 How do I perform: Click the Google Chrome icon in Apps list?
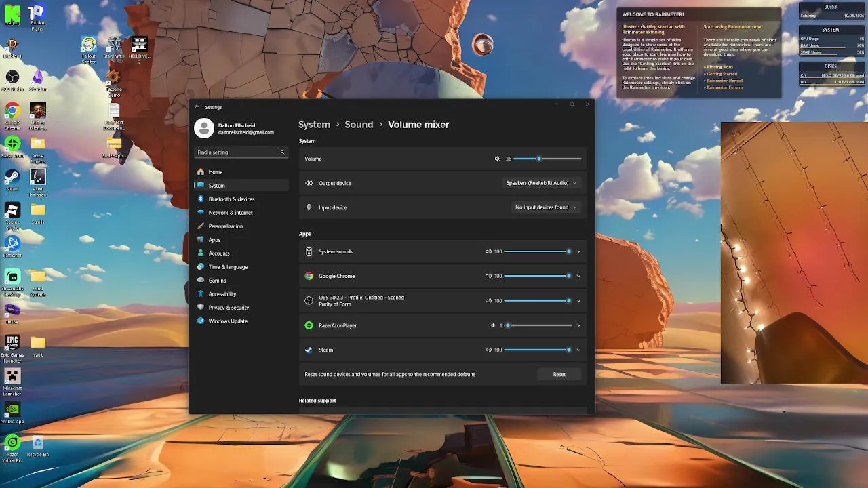pyautogui.click(x=309, y=276)
